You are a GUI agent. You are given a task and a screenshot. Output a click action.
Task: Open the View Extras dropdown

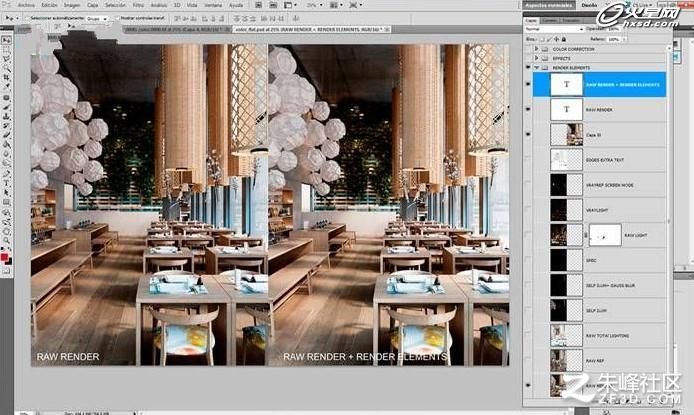click(289, 5)
